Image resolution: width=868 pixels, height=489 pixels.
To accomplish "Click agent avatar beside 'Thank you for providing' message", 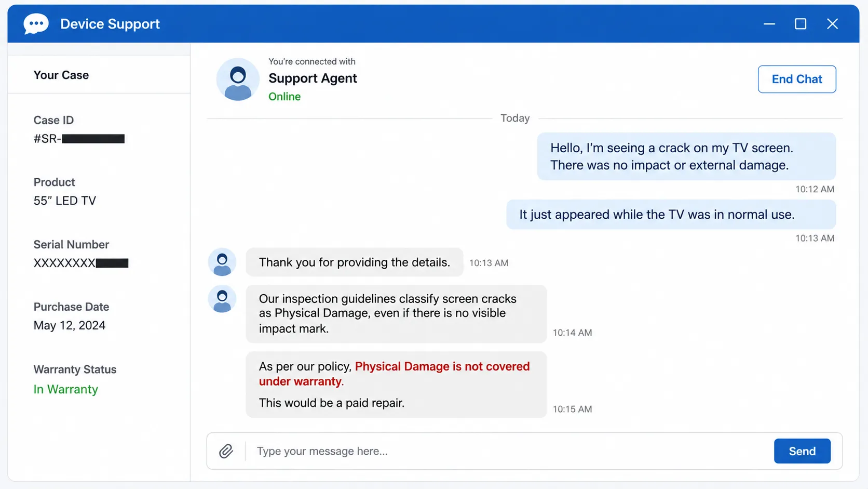I will (x=222, y=262).
